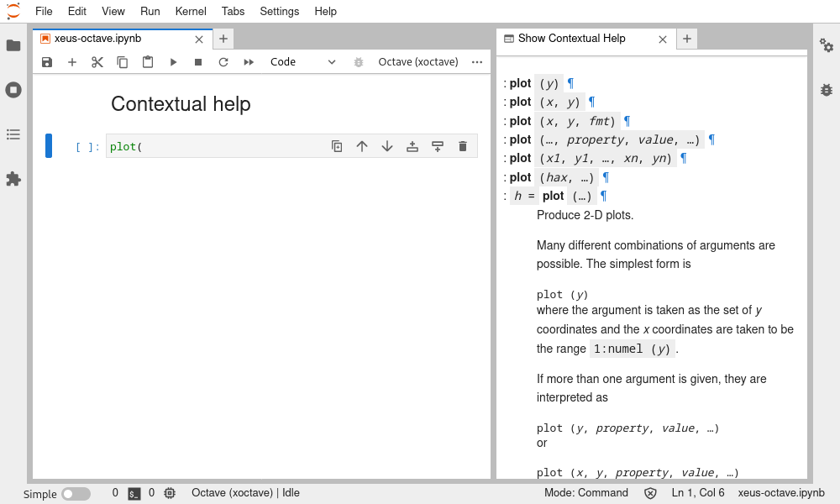Open the View menu
This screenshot has width=840, height=504.
[113, 11]
